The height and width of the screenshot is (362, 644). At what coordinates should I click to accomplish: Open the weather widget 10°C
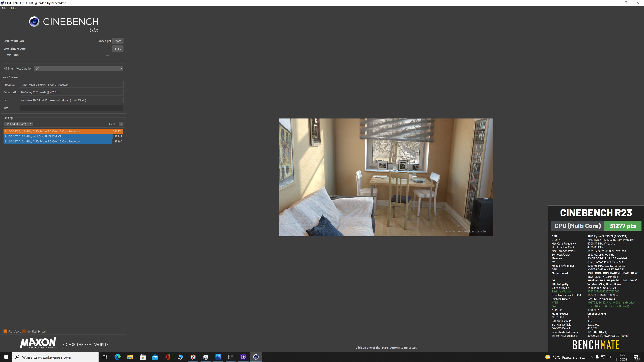click(x=565, y=357)
